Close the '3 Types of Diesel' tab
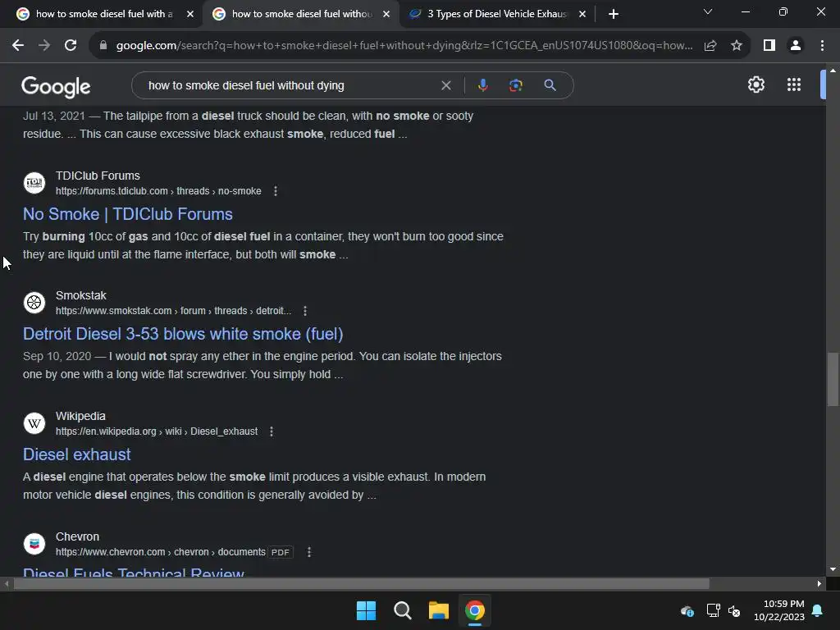The height and width of the screenshot is (630, 840). (x=582, y=14)
